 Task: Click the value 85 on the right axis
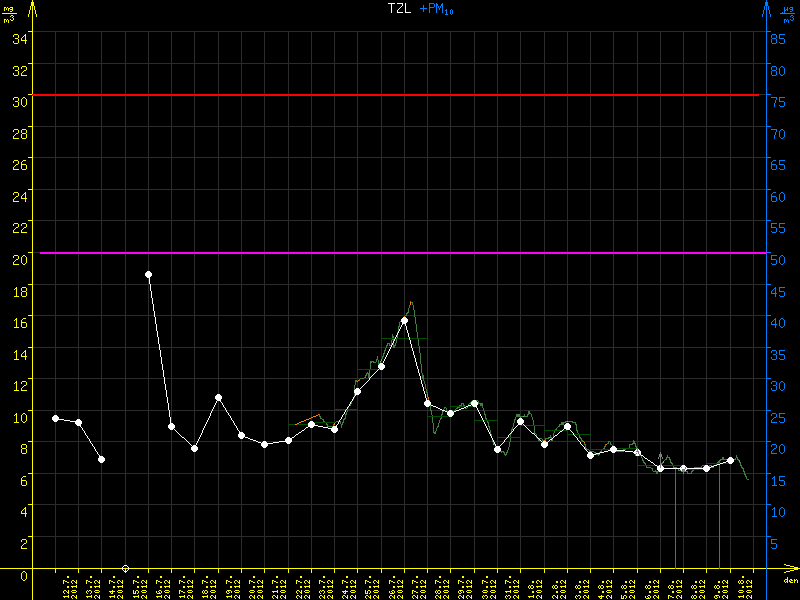point(776,38)
